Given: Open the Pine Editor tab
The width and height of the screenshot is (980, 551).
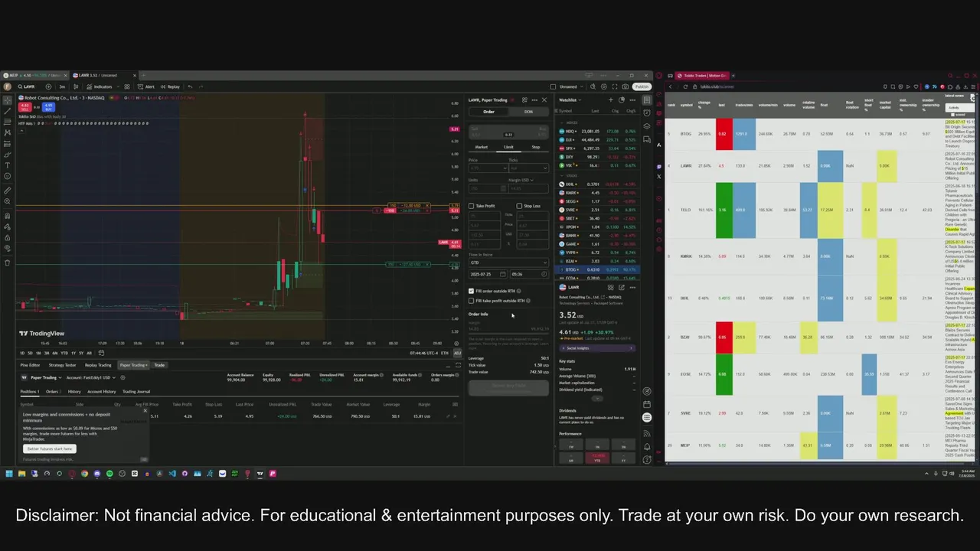Looking at the screenshot, I should 30,365.
